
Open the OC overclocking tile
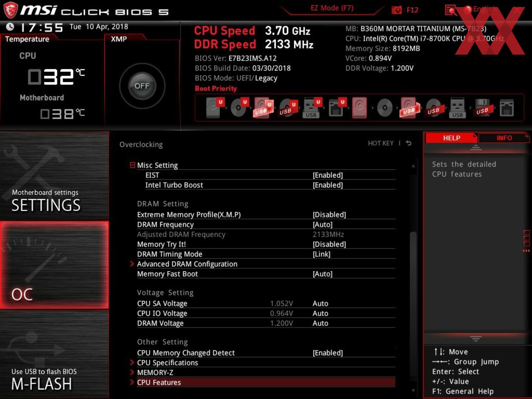click(x=54, y=265)
